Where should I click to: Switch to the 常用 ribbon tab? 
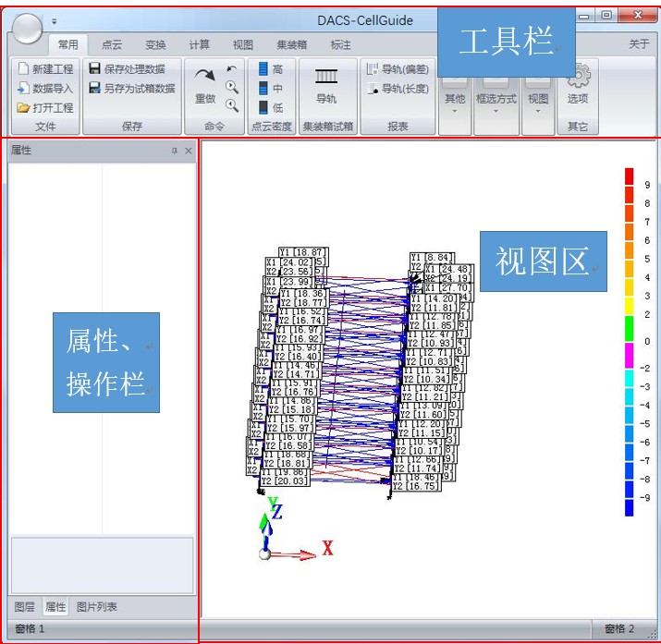tap(67, 44)
